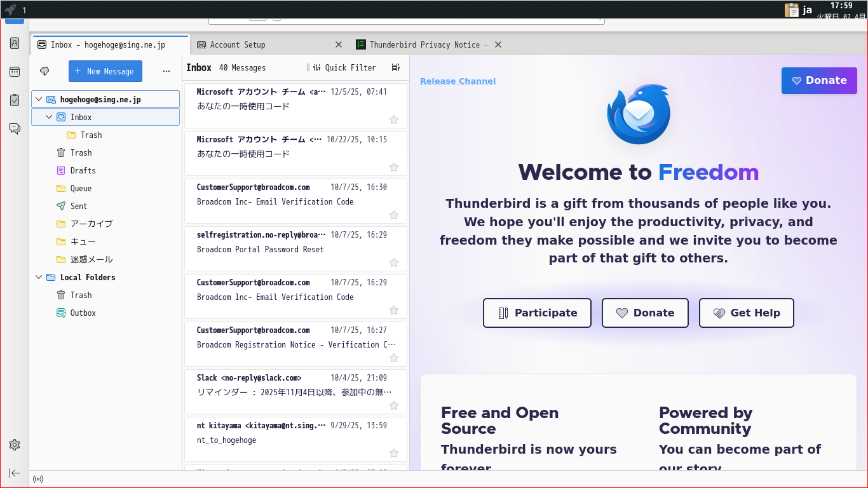Image resolution: width=868 pixels, height=488 pixels.
Task: Star the Broadcom message received at 16:30
Action: coord(394,215)
